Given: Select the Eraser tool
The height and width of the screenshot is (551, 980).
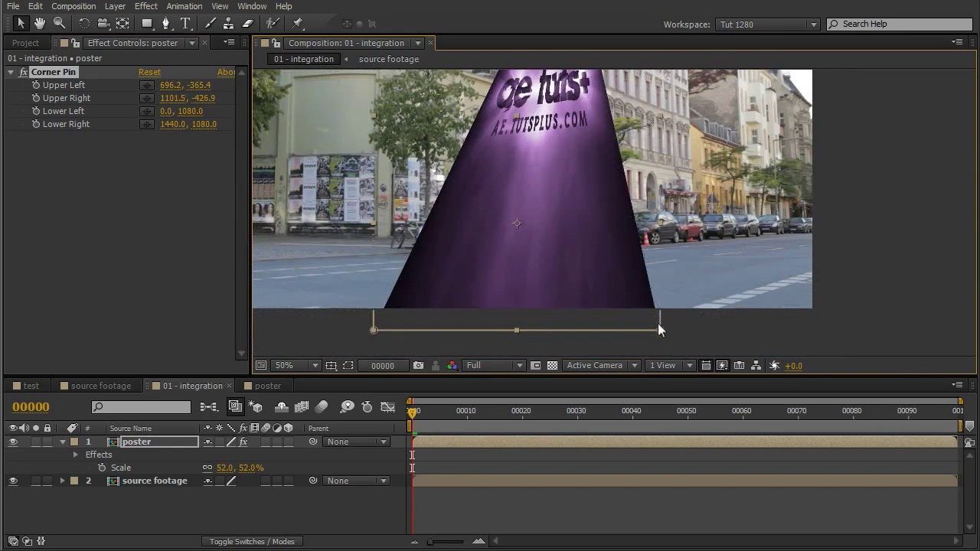Looking at the screenshot, I should tap(247, 24).
